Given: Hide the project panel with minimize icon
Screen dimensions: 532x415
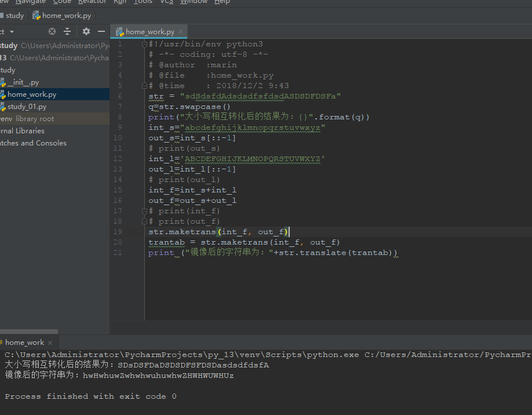Looking at the screenshot, I should click(x=101, y=31).
